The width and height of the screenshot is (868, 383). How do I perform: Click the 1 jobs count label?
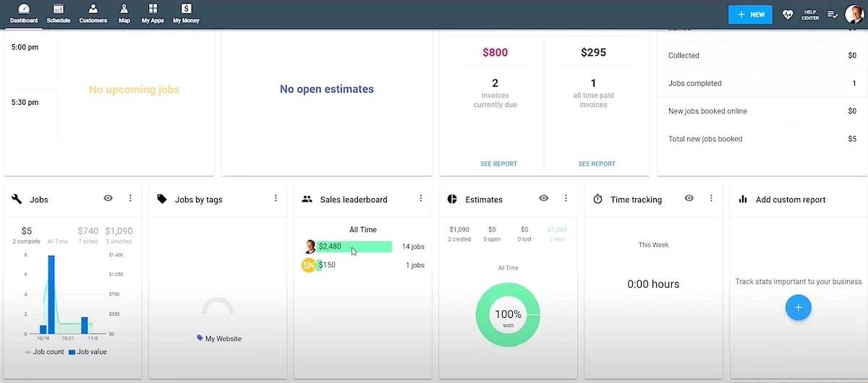(x=414, y=265)
